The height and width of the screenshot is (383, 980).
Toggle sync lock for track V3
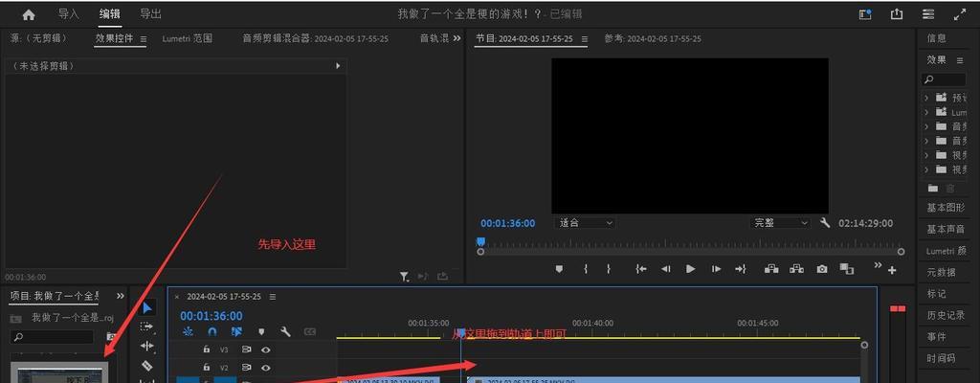[246, 349]
